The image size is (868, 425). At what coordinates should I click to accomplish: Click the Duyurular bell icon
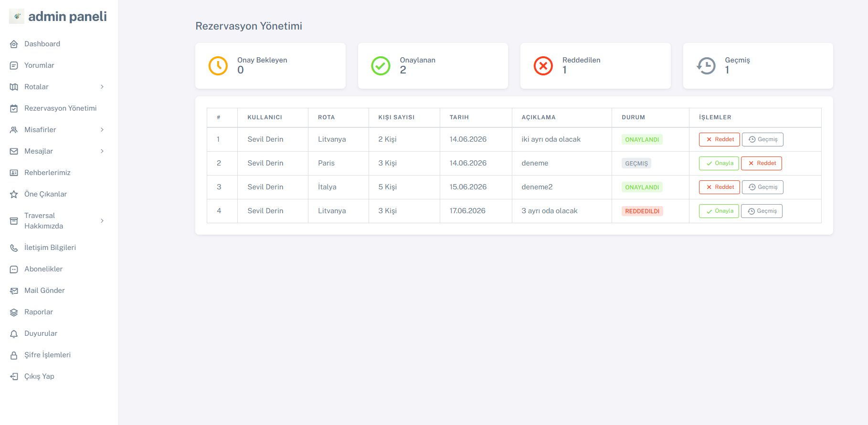point(14,334)
